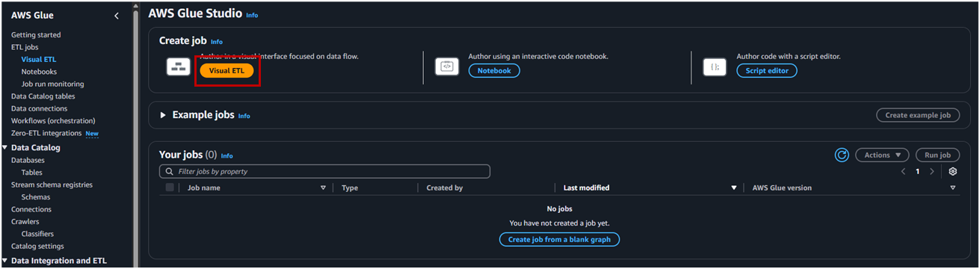Collapse Data Integration and ETL section

pyautogui.click(x=4, y=261)
